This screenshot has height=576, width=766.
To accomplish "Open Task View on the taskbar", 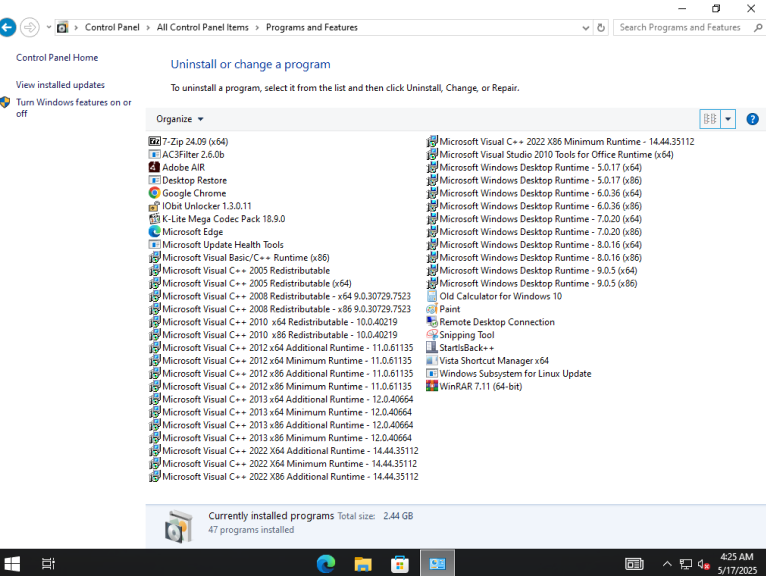I will [x=48, y=564].
